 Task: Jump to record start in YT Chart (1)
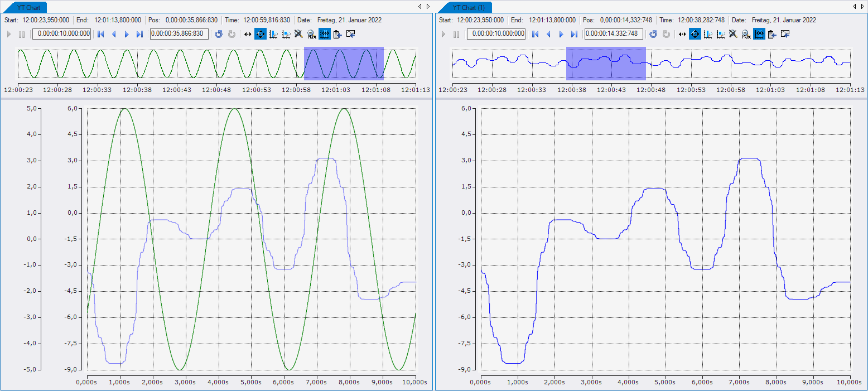click(x=536, y=34)
